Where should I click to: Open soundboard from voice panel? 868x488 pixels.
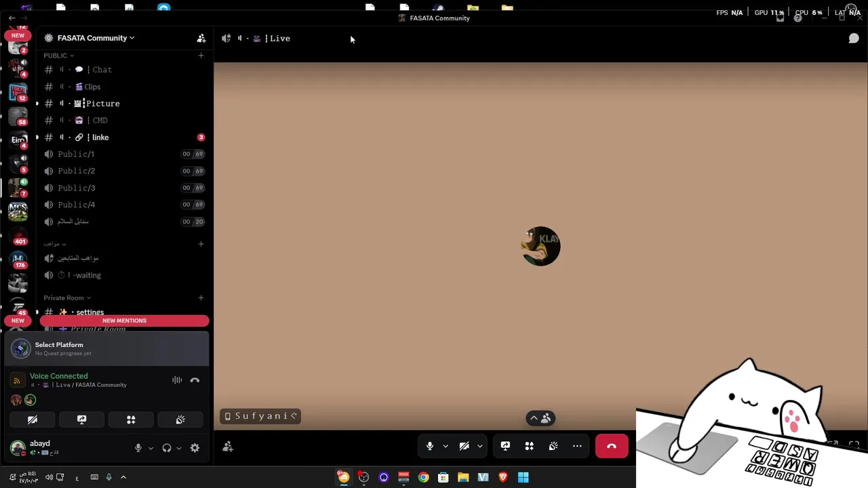point(180,420)
